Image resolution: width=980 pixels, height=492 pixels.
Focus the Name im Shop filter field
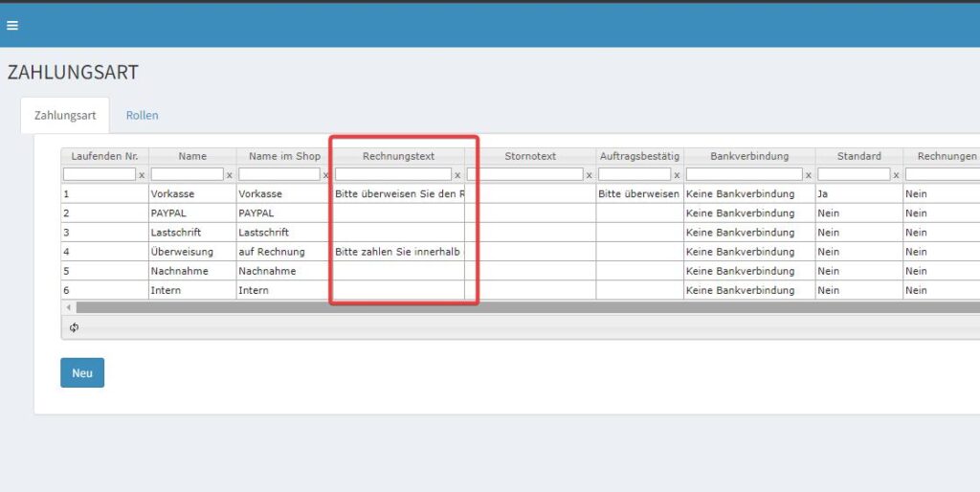[279, 174]
